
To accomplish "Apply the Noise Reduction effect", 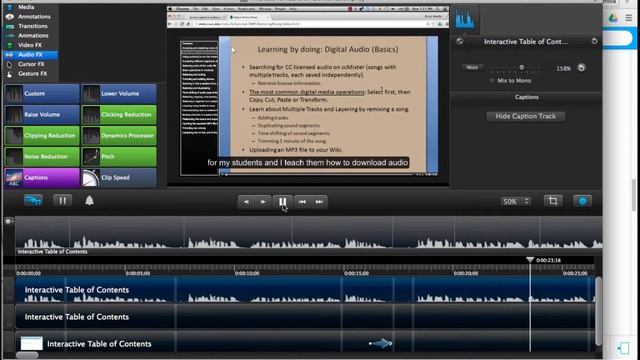I will [x=42, y=157].
